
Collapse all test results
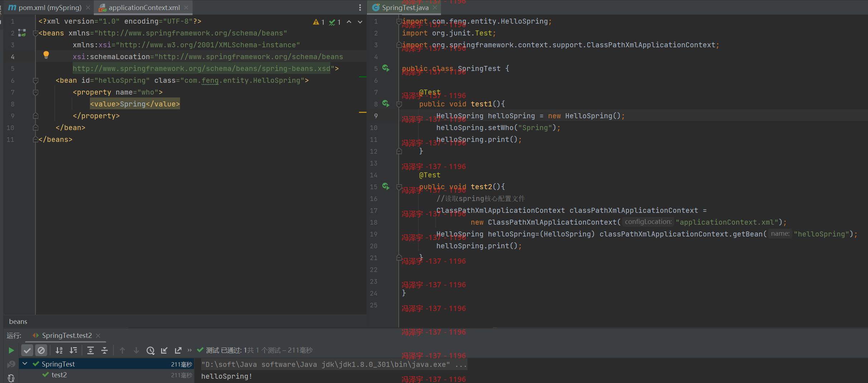click(105, 350)
